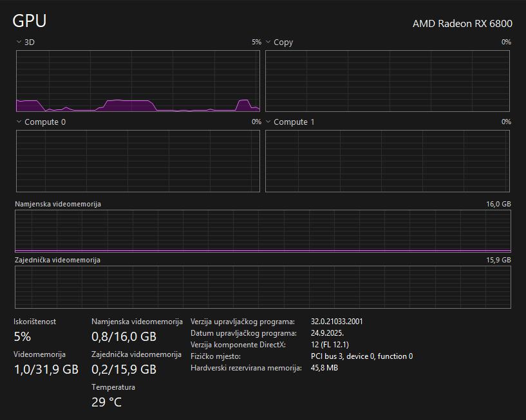Viewport: 526px width, 420px height.
Task: Click the 1,0/31,9 GB Videomemorija value
Action: pyautogui.click(x=46, y=369)
